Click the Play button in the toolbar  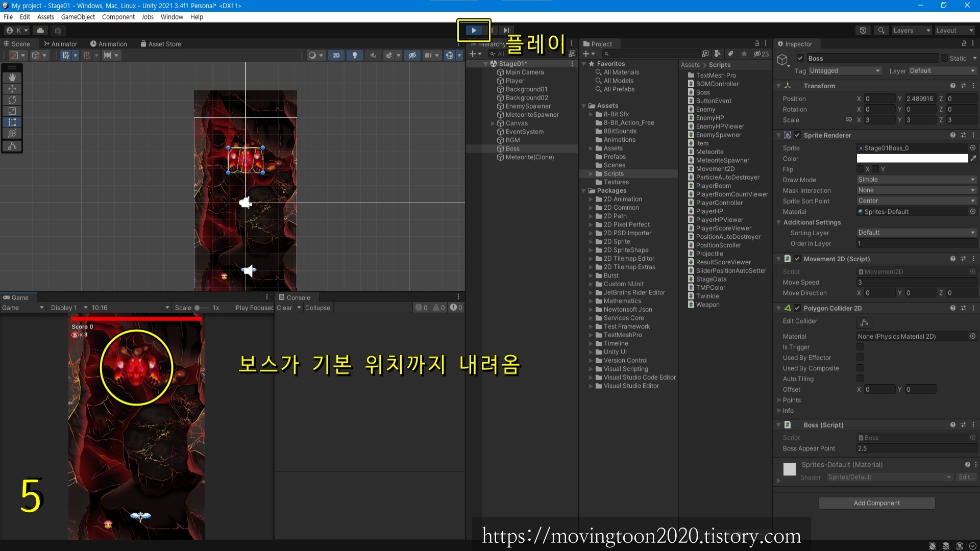(474, 31)
